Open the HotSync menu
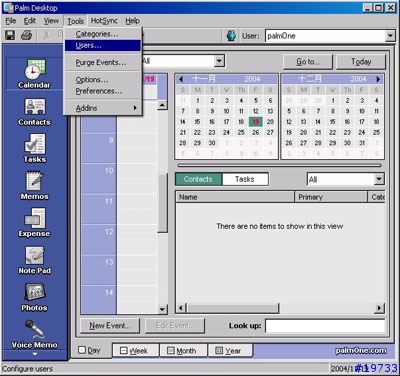Image resolution: width=400 pixels, height=376 pixels. click(104, 21)
